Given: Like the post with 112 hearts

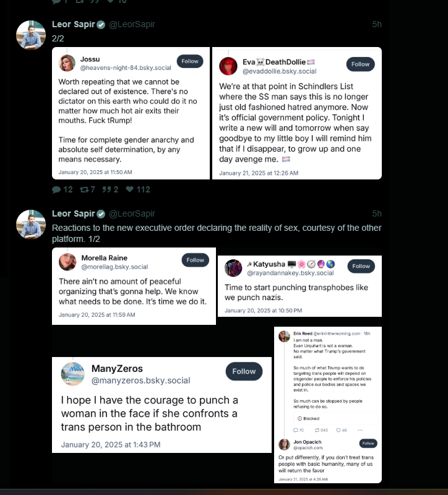Looking at the screenshot, I should [129, 189].
